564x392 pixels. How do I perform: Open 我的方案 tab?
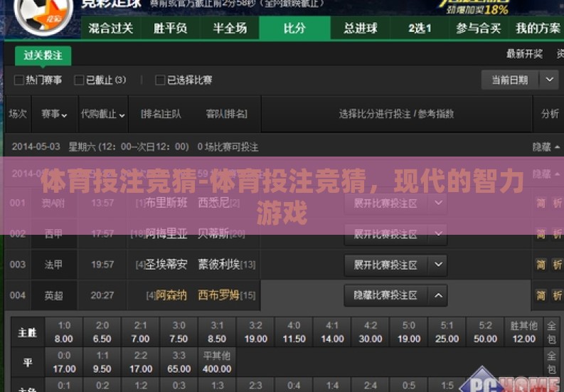(x=537, y=28)
